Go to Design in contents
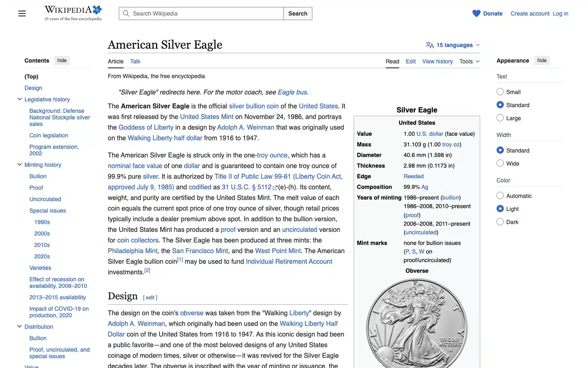The image size is (588, 368). tap(33, 88)
